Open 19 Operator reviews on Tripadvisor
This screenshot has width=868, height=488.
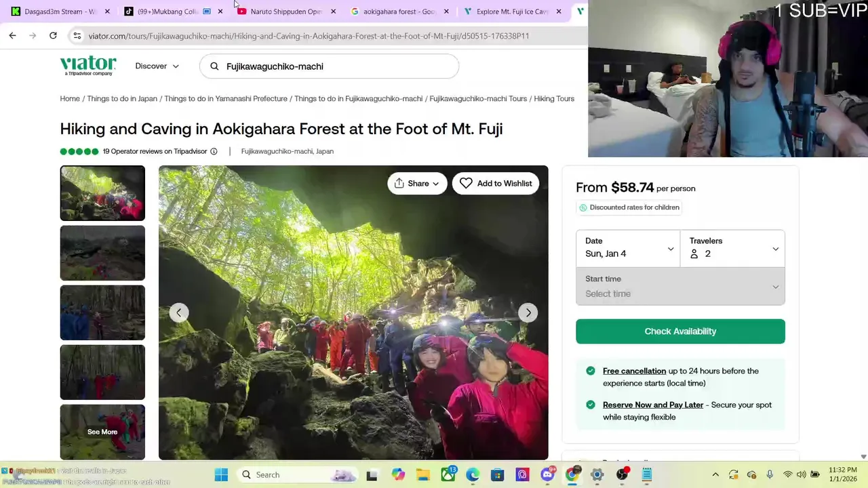[x=155, y=151]
